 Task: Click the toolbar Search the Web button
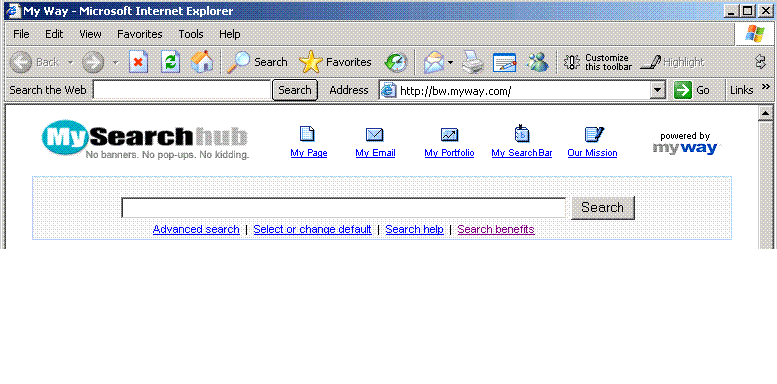tap(295, 90)
